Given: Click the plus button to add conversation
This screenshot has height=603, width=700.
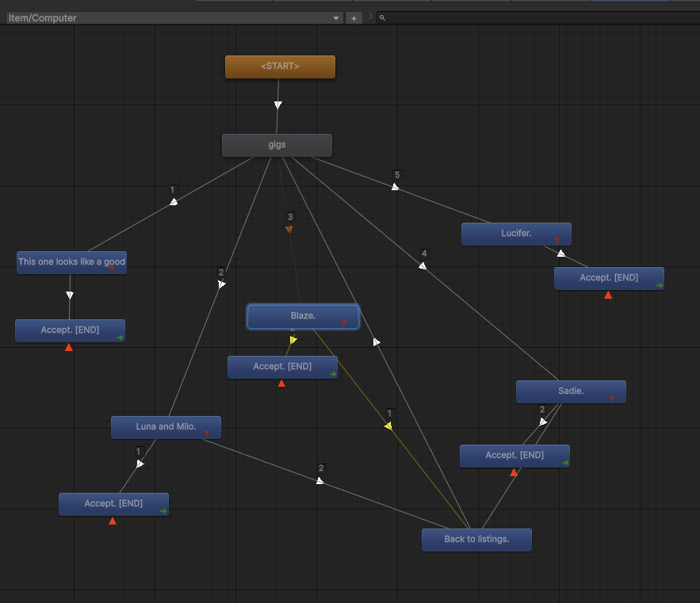Looking at the screenshot, I should (354, 18).
